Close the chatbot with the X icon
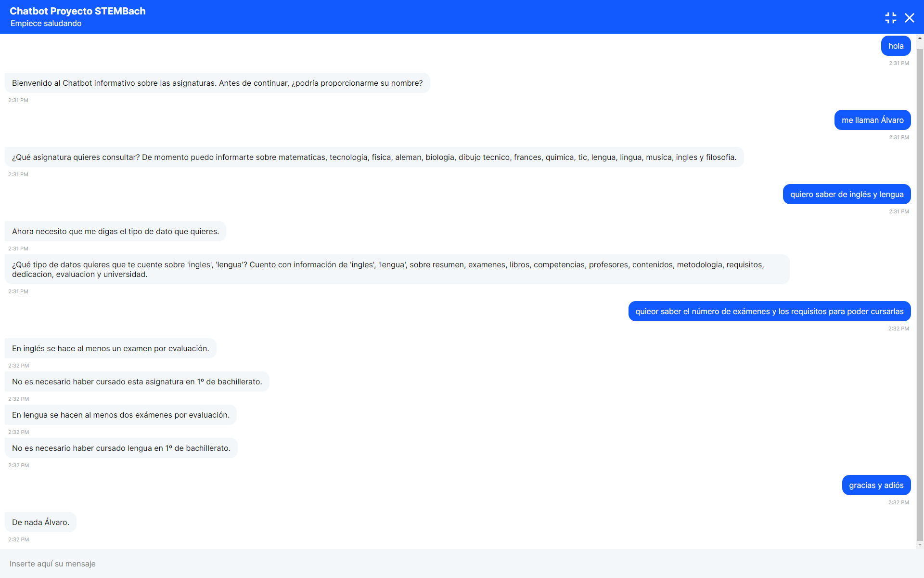 909,18
